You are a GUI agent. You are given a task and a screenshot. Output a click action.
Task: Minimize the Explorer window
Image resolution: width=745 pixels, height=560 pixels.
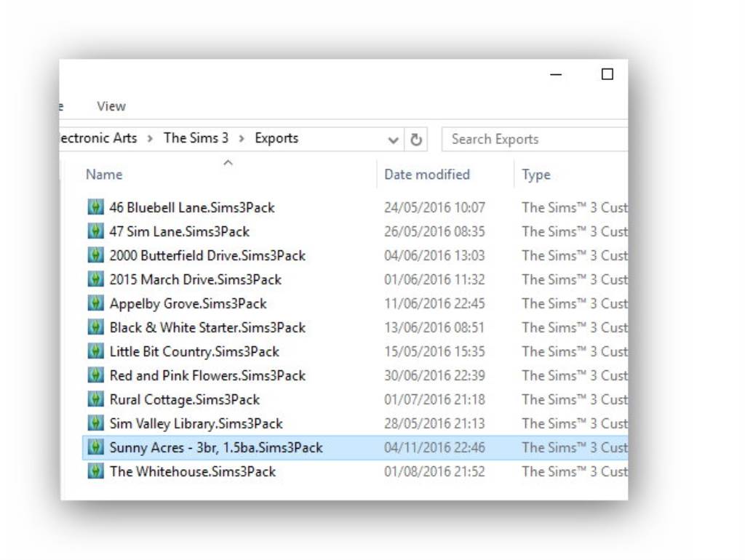[556, 75]
